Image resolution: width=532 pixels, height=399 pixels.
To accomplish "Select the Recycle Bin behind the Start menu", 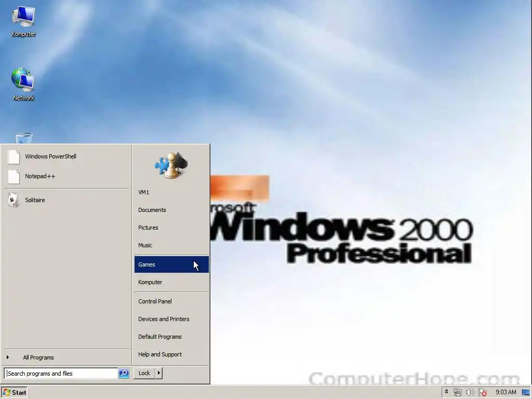I will coord(24,138).
